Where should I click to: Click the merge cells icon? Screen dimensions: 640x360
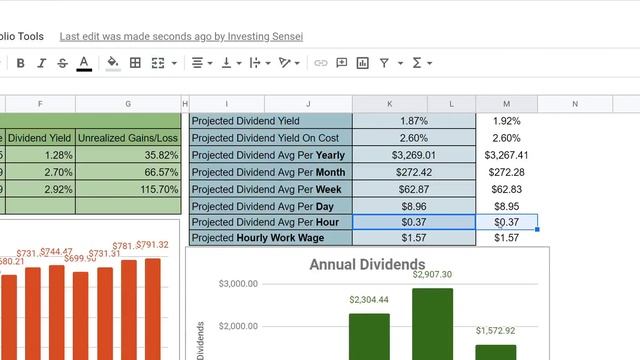click(x=158, y=63)
